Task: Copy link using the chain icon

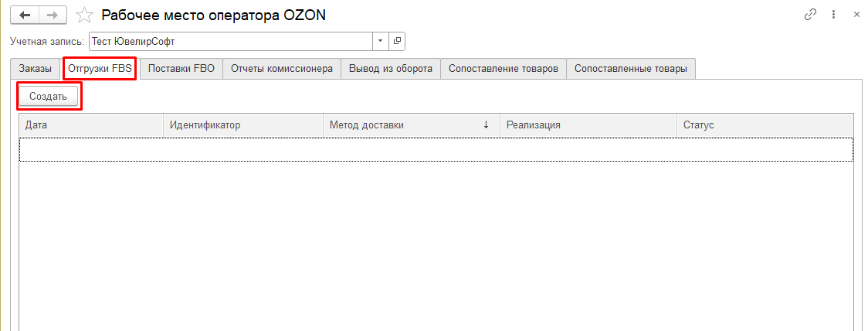Action: 810,15
